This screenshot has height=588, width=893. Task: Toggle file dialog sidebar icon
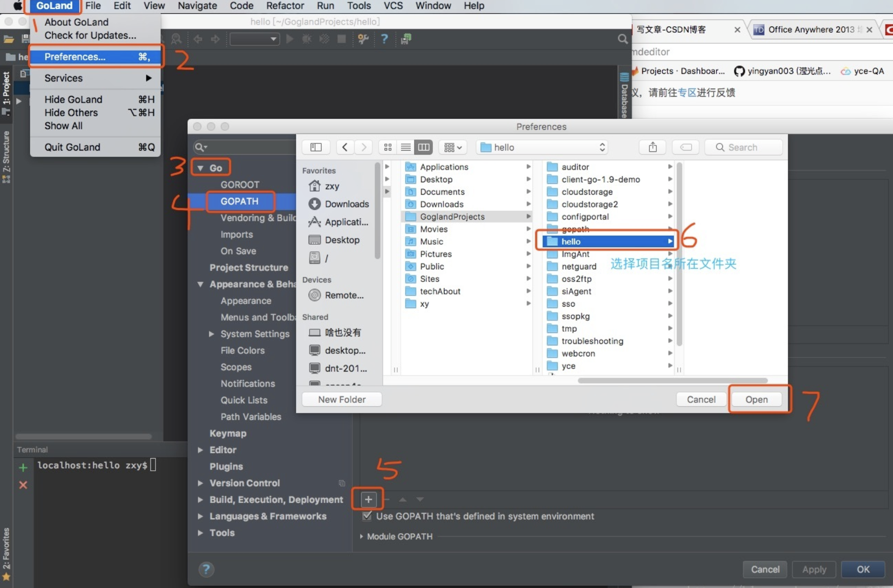(316, 147)
